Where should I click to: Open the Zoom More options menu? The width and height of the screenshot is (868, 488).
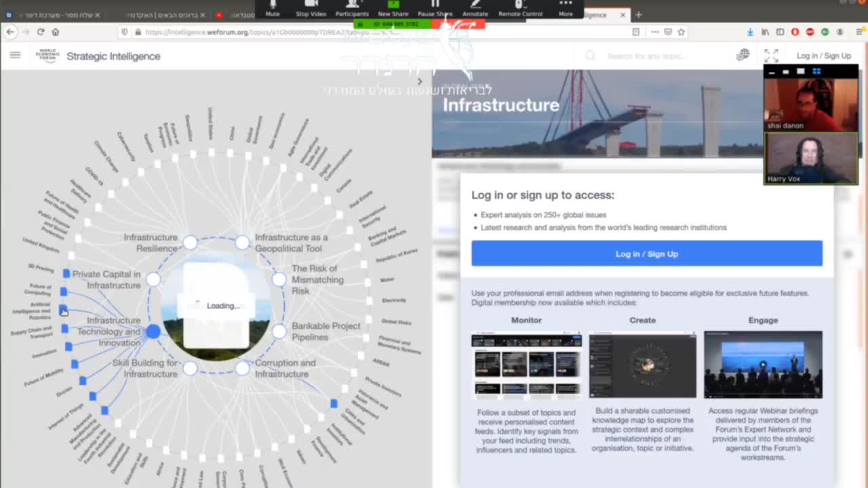pos(566,8)
